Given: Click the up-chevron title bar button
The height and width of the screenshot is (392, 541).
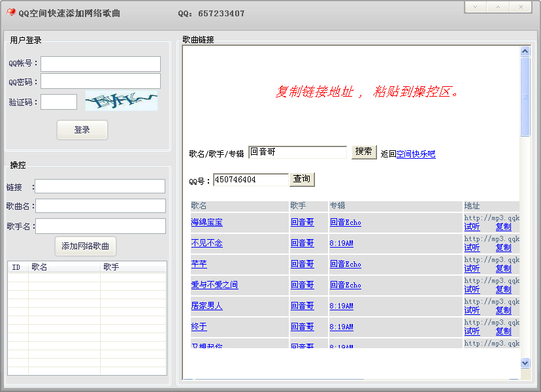Looking at the screenshot, I should pos(498,7).
